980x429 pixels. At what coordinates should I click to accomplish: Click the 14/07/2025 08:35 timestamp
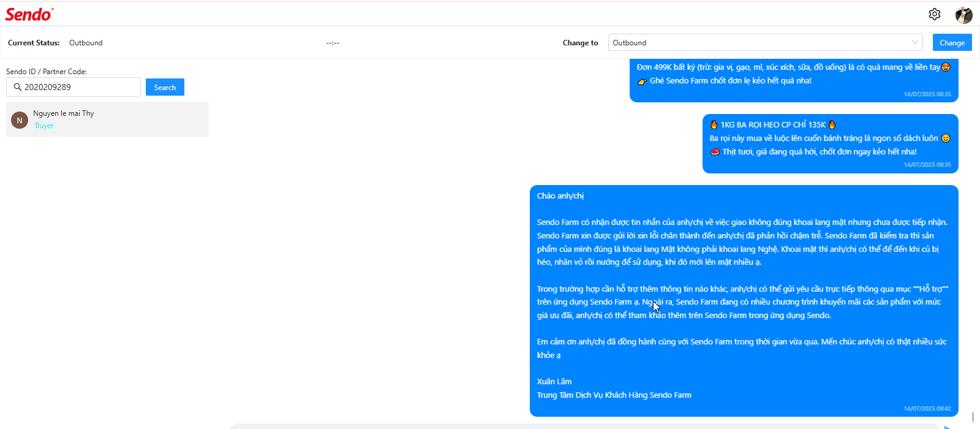[927, 94]
